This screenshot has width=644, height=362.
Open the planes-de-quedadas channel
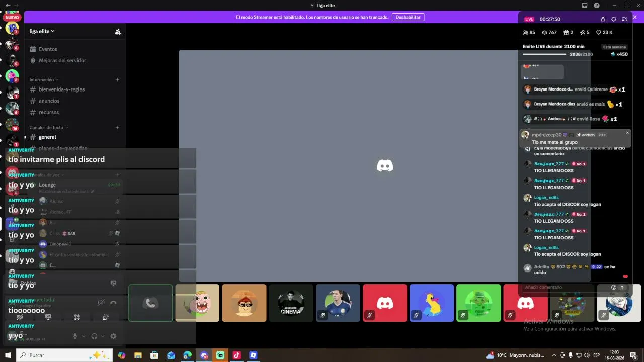(x=62, y=148)
